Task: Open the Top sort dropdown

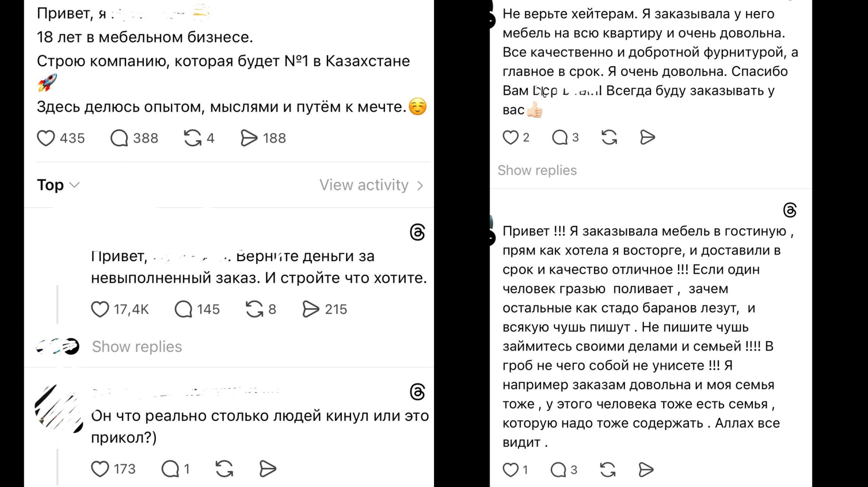Action: click(58, 185)
